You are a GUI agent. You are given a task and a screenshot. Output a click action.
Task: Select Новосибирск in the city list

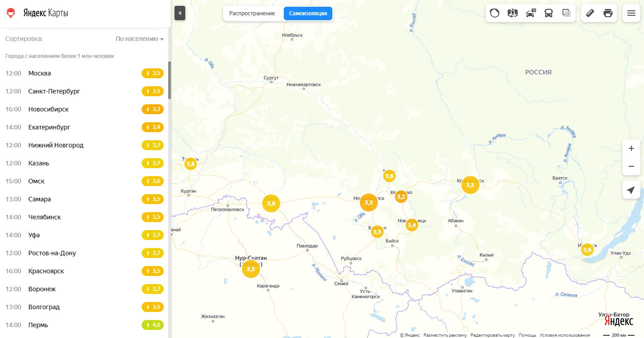point(49,109)
